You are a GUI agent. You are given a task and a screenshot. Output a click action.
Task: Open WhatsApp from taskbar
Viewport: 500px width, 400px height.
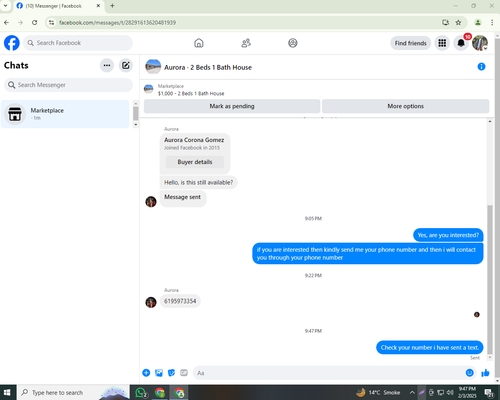point(141,393)
